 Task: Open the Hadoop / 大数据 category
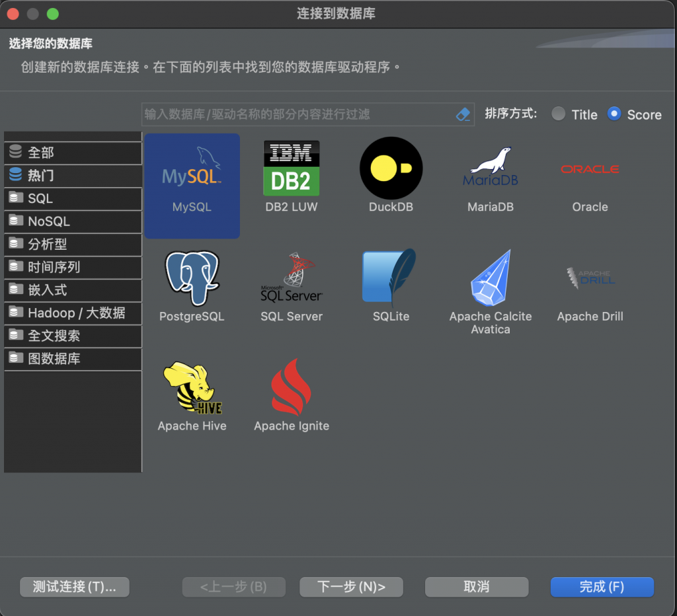pyautogui.click(x=73, y=313)
